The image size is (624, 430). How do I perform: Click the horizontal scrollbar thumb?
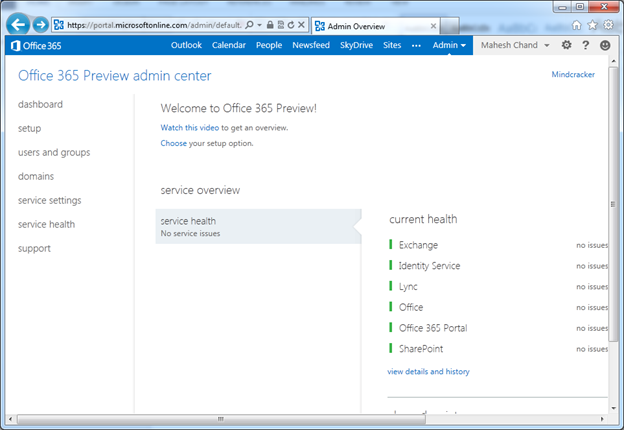coord(221,419)
